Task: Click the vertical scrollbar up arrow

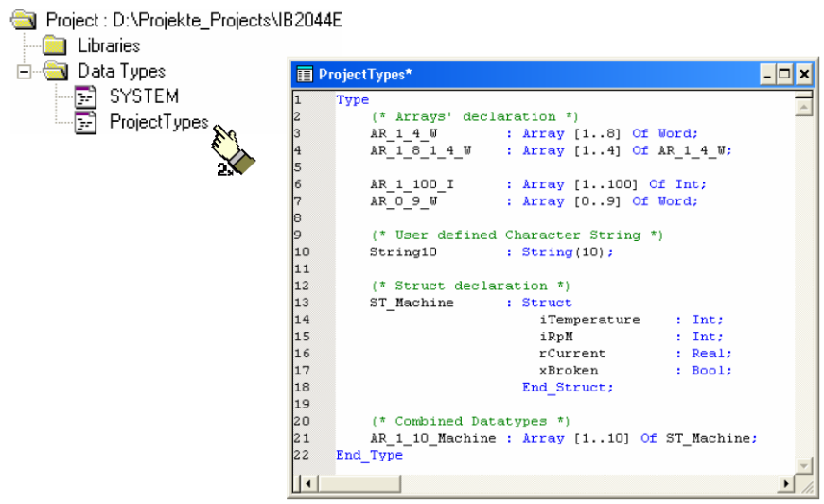Action: [803, 108]
